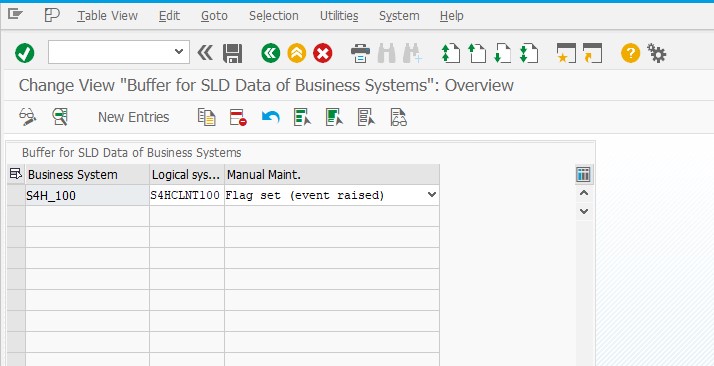Toggle Display/Change glasses-pencil icon
Screen dimensions: 714x366
(27, 117)
